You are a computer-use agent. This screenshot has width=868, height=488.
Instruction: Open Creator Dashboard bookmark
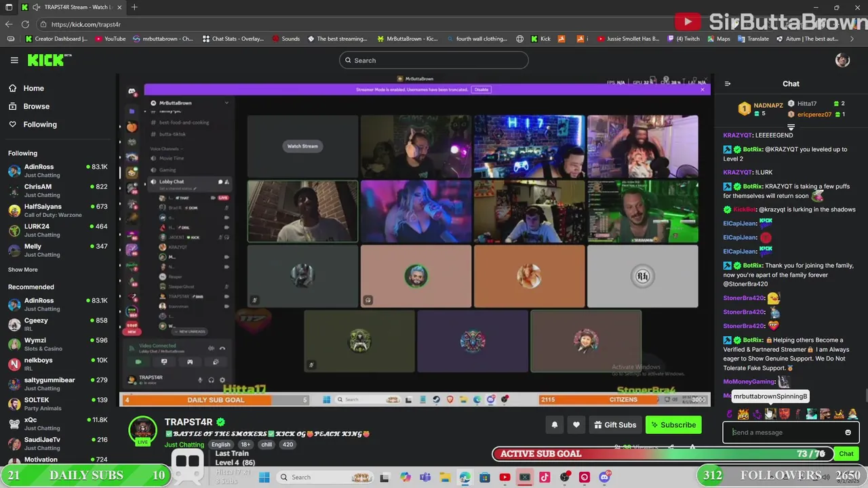(x=56, y=39)
